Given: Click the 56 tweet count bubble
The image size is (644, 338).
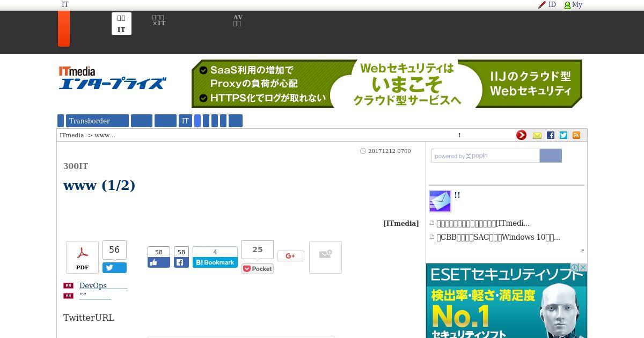Looking at the screenshot, I should tap(114, 250).
